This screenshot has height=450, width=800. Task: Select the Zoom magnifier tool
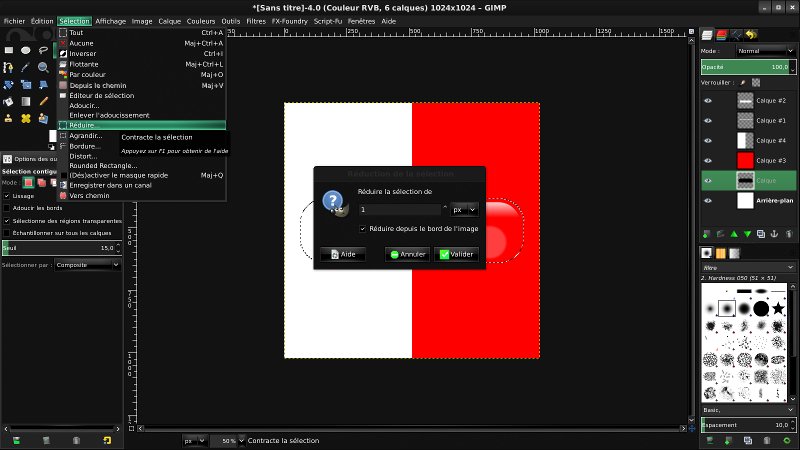pos(43,67)
